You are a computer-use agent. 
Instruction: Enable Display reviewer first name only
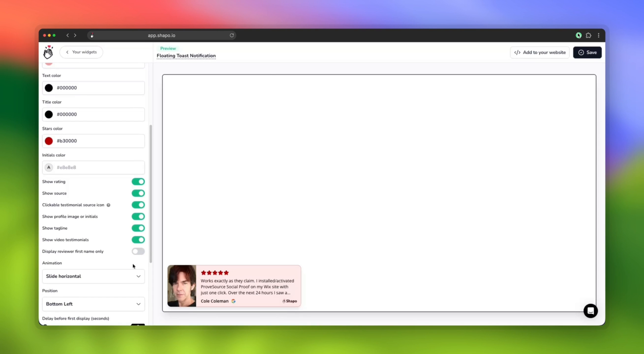pyautogui.click(x=138, y=251)
